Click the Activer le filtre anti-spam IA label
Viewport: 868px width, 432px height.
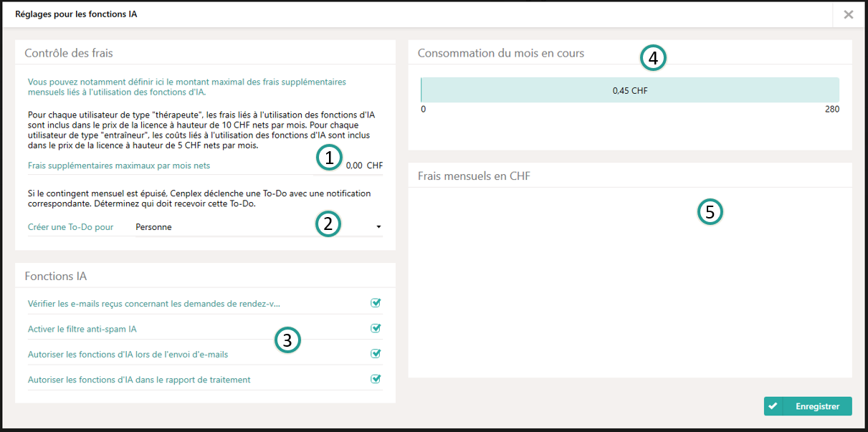click(x=82, y=330)
